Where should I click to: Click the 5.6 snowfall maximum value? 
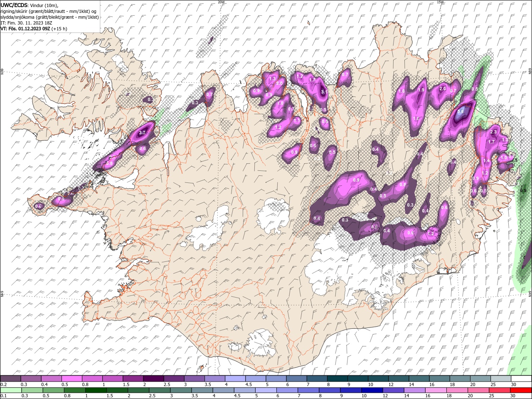(x=461, y=112)
